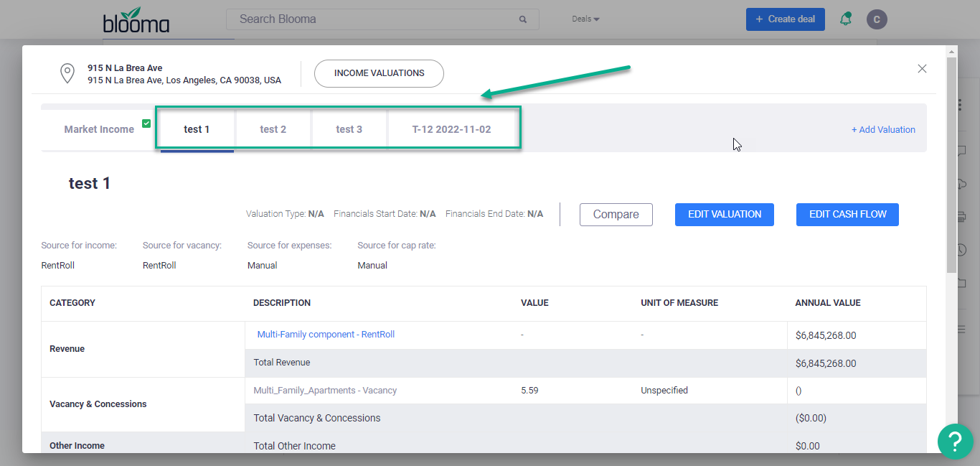The width and height of the screenshot is (980, 466).
Task: Switch to the Market Income tab
Action: pyautogui.click(x=99, y=129)
